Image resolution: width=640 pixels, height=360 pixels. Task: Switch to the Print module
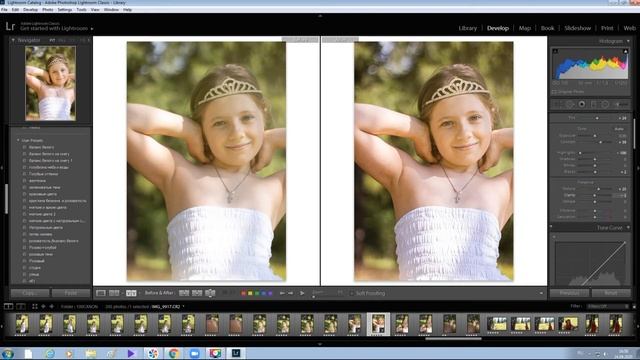coord(607,28)
